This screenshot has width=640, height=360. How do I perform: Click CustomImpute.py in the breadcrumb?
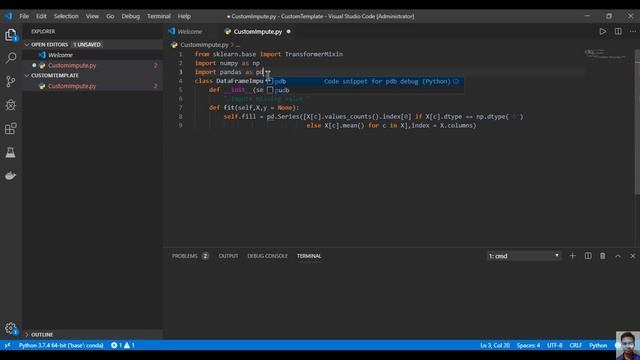point(204,44)
